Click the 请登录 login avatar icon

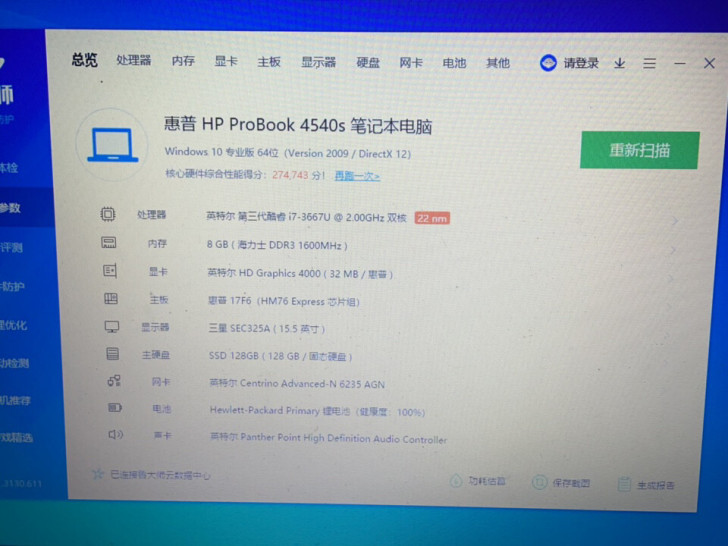pyautogui.click(x=548, y=63)
